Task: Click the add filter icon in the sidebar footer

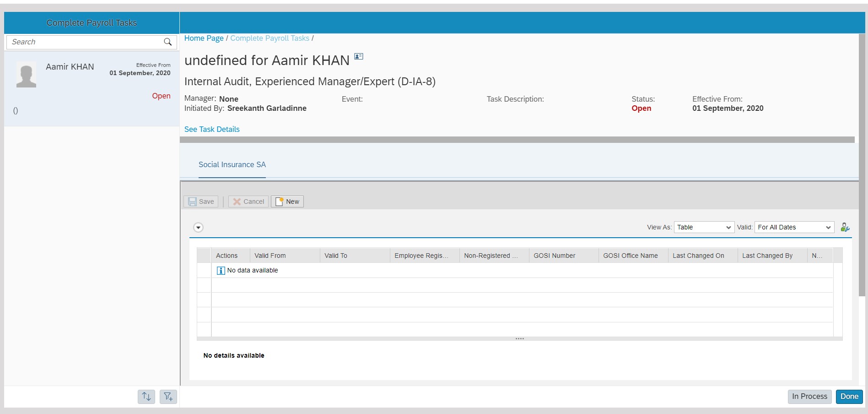Action: click(x=168, y=397)
